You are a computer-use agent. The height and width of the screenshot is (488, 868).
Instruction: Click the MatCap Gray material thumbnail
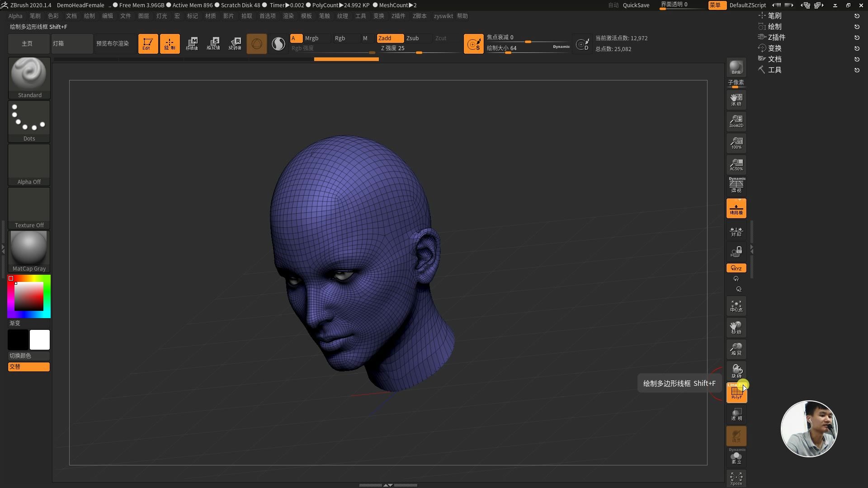pyautogui.click(x=29, y=249)
